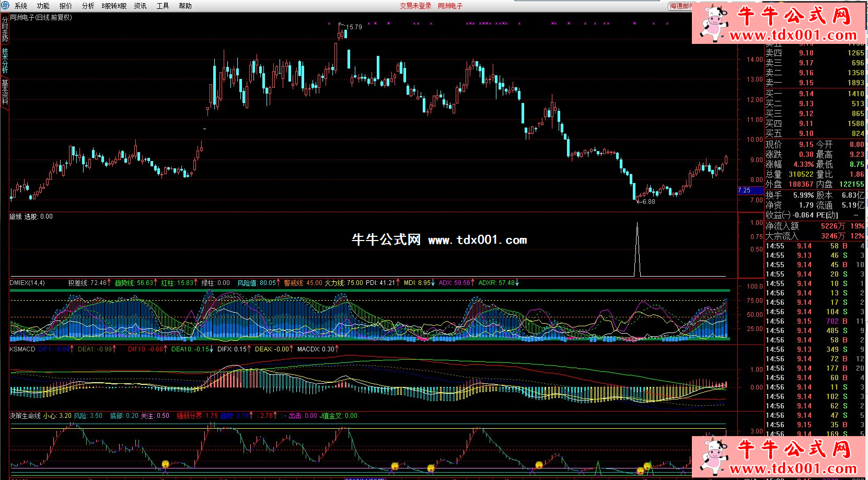Click the DEA10: -0.15 value
The height and width of the screenshot is (480, 868).
click(190, 349)
